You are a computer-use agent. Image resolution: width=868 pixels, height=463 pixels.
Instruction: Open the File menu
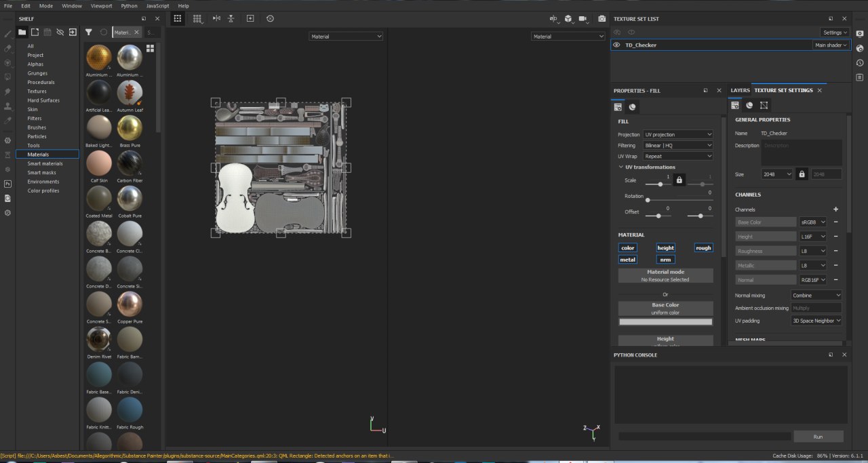tap(8, 5)
